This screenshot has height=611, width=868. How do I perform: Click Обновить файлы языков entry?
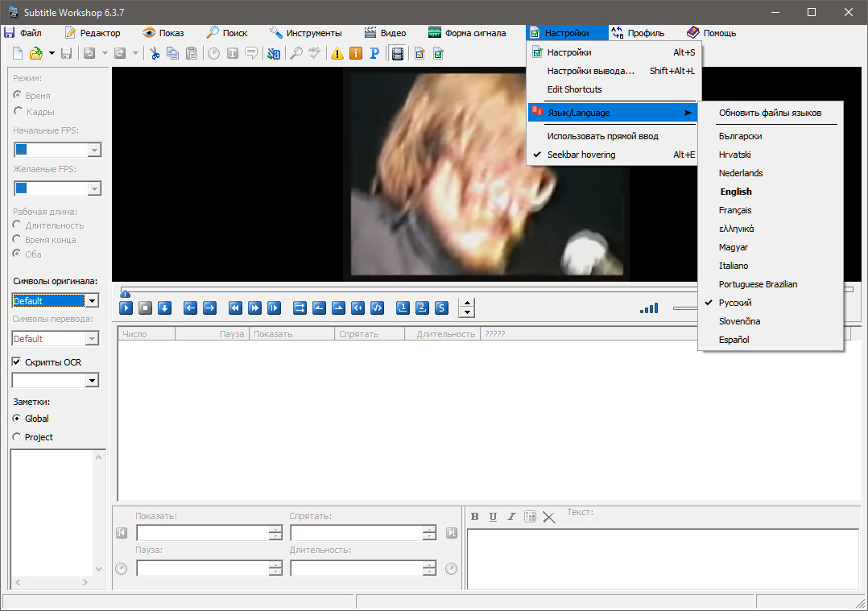click(x=770, y=113)
